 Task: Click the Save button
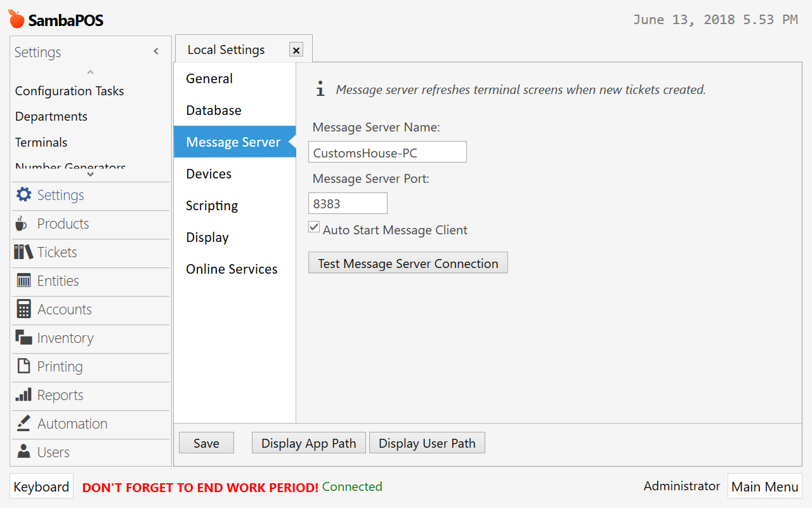click(206, 443)
